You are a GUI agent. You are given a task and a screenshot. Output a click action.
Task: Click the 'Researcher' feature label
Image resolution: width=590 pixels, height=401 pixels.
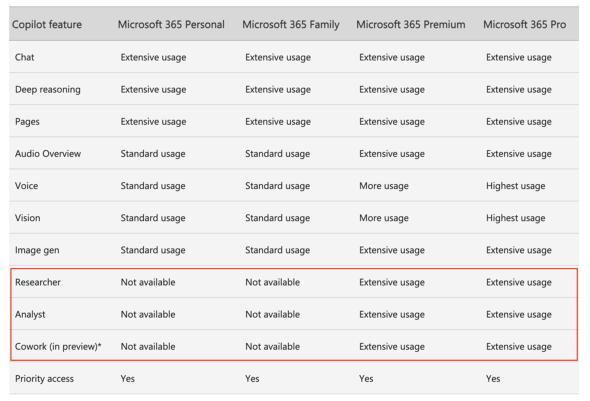(x=38, y=282)
